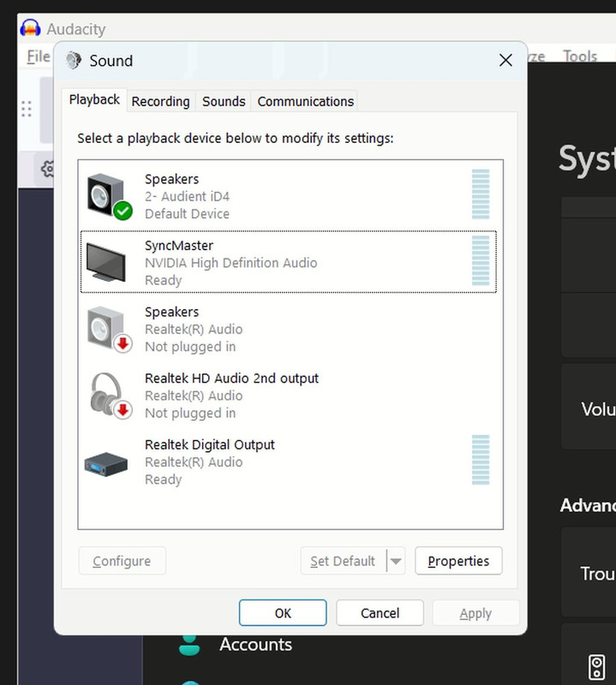
Task: Click the 'Realtek HD Audio 2nd output' label
Action: [x=231, y=378]
